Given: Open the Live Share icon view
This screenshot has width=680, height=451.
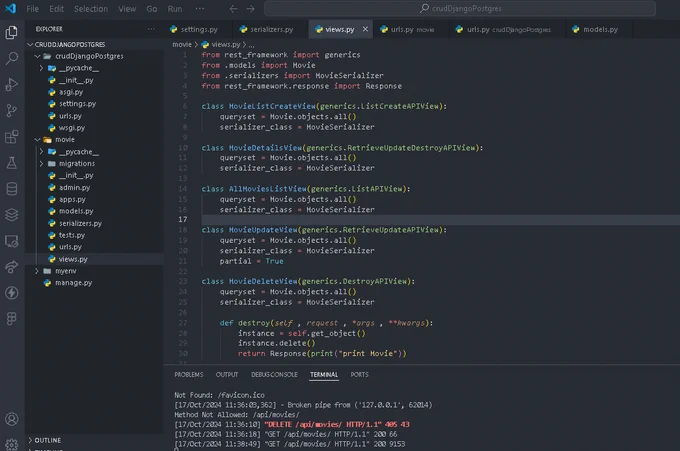Looking at the screenshot, I should click(12, 267).
